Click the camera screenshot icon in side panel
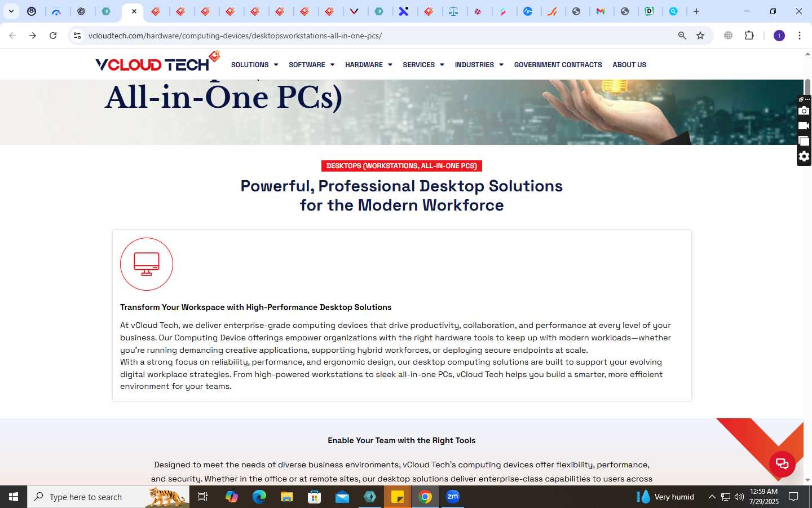The height and width of the screenshot is (508, 812). pos(804,111)
